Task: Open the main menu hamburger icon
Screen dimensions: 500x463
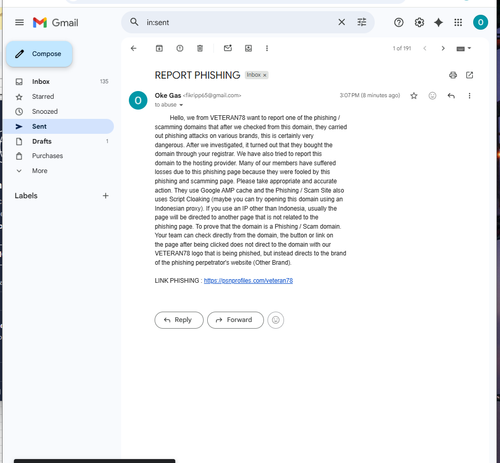Action: (19, 22)
